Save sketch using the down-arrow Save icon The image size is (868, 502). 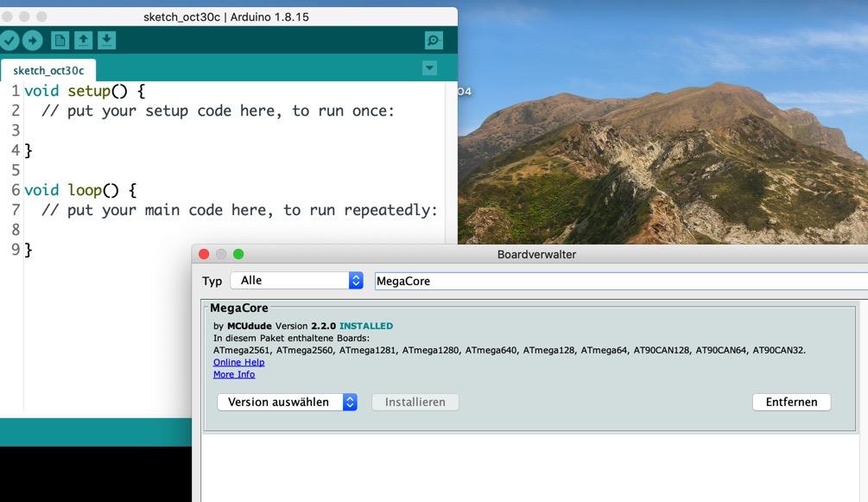(x=106, y=41)
